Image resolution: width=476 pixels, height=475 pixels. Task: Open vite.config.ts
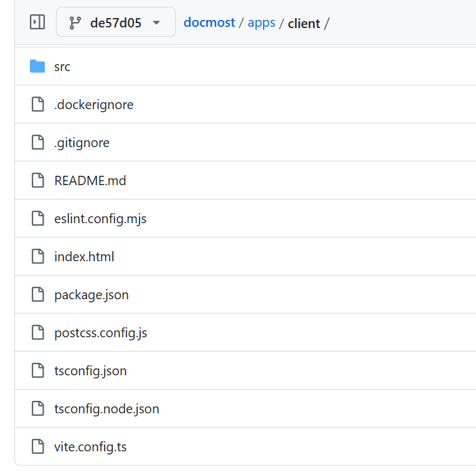click(90, 447)
